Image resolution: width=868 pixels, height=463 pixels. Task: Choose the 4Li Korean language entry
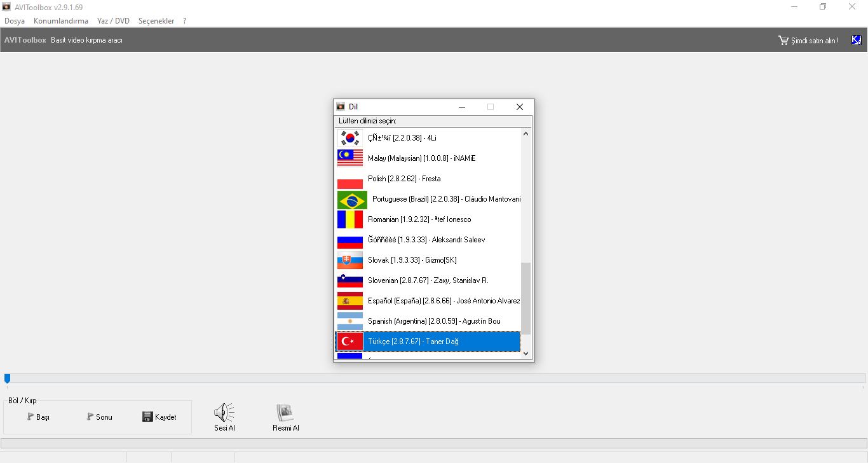[428, 138]
